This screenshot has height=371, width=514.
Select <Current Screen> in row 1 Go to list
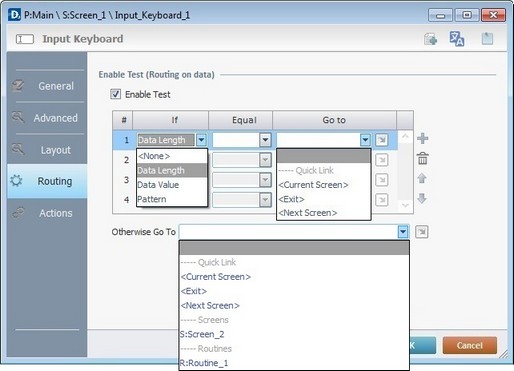click(324, 185)
